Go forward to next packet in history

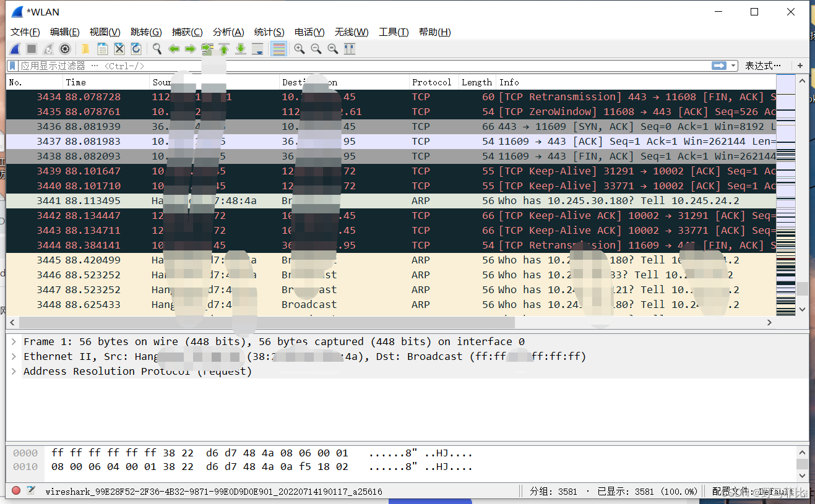click(x=191, y=49)
